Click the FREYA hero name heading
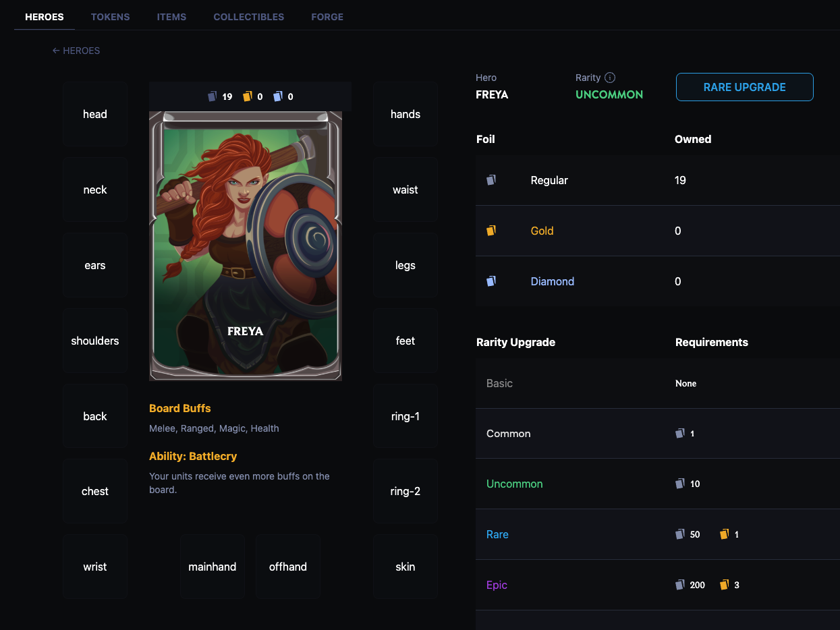840x630 pixels. tap(492, 94)
